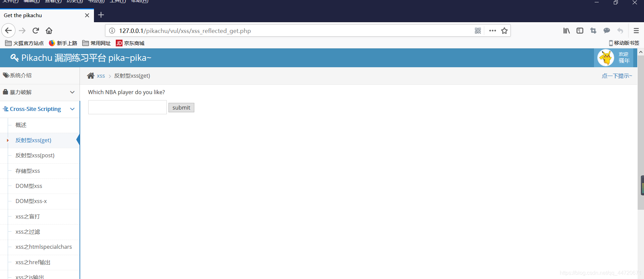Click the page vertical scrollbar thumb

(641, 133)
